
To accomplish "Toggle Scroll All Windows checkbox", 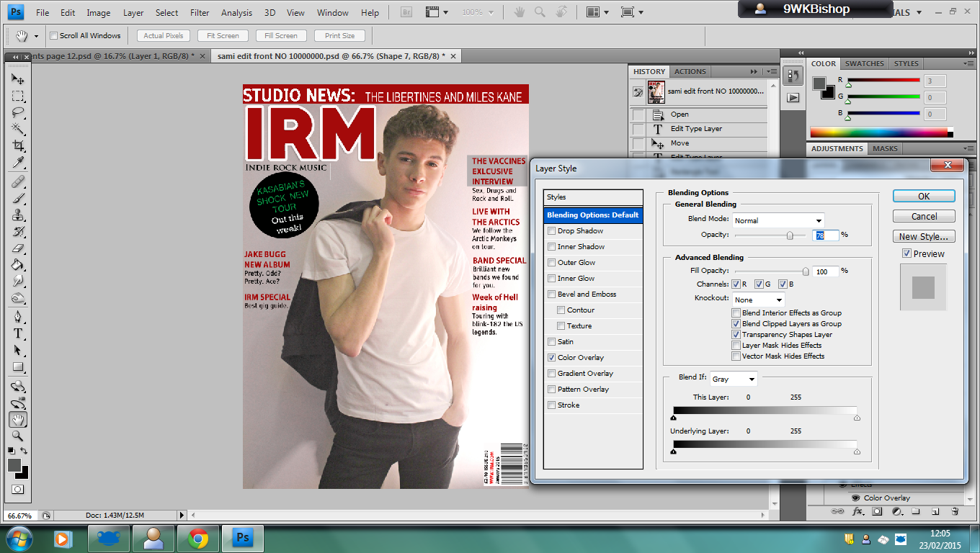I will [53, 36].
